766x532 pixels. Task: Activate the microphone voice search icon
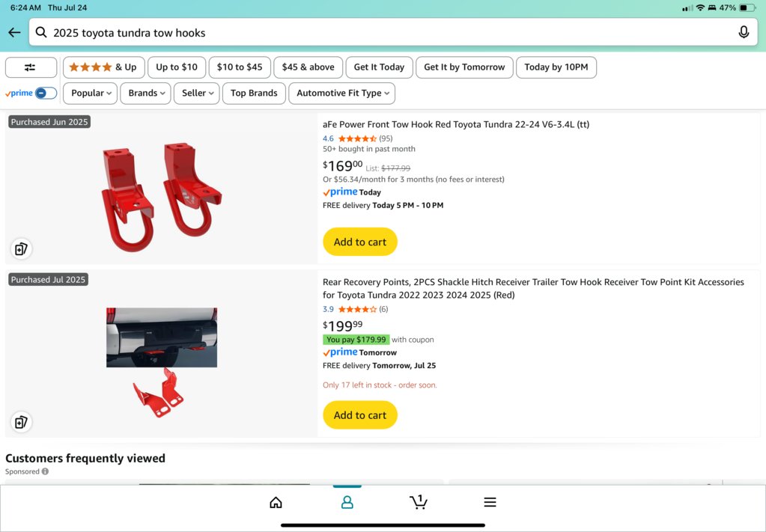[744, 33]
